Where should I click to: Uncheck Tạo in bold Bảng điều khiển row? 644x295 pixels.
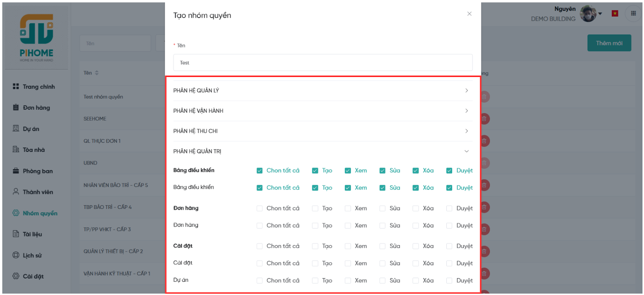click(315, 171)
